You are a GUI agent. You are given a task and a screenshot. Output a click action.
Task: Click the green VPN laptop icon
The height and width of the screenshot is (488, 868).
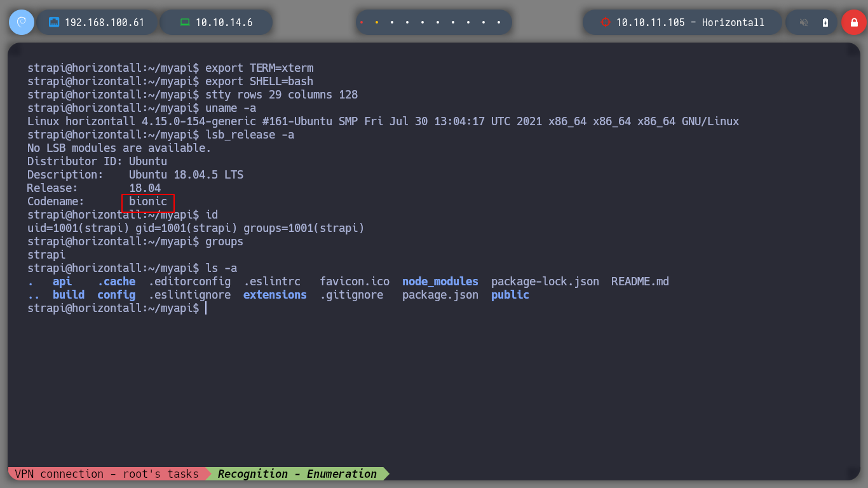(x=185, y=22)
